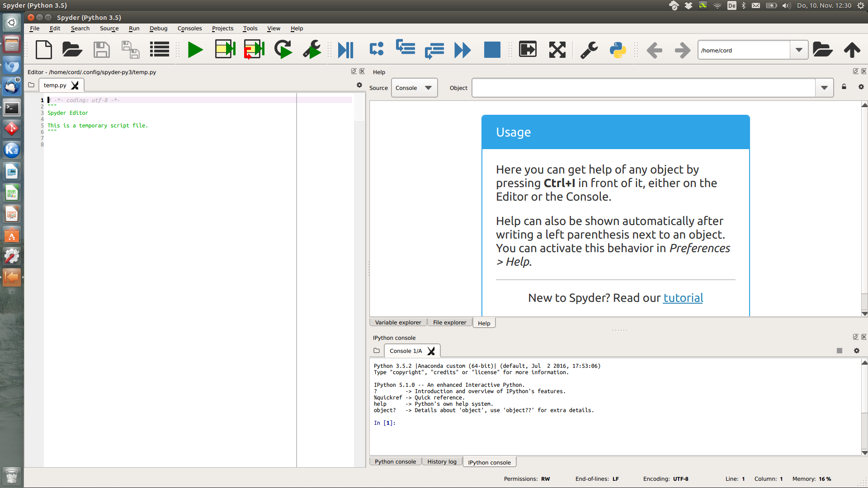Open the File menu
Screen dimensions: 868x488
[34, 28]
